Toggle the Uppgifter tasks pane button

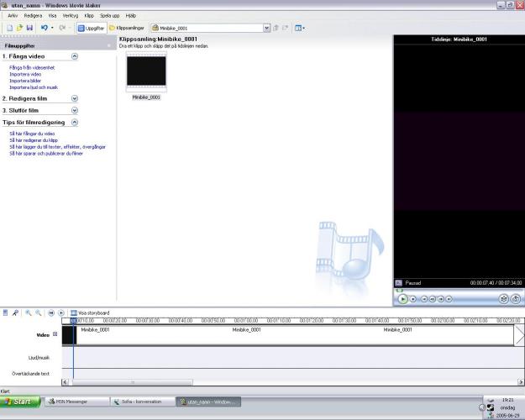pyautogui.click(x=91, y=28)
